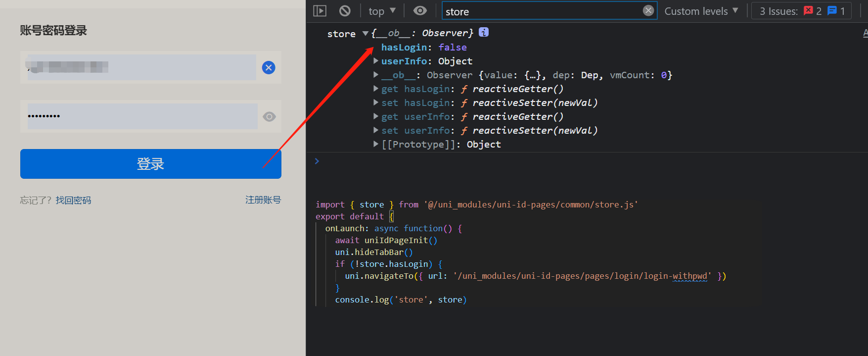Clear the 'store' filter text
868x356 pixels.
(x=648, y=11)
